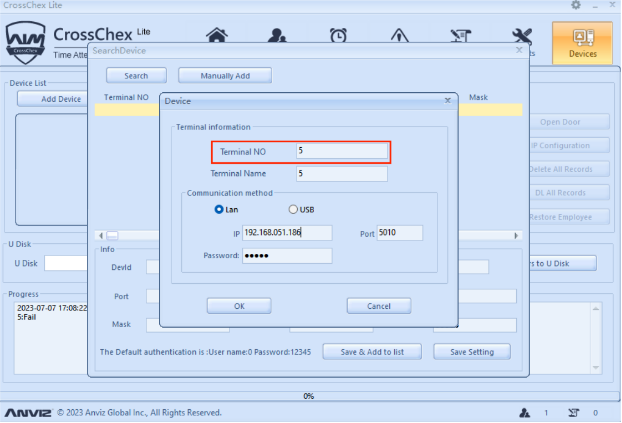Click the settings gear in title bar

tap(575, 5)
